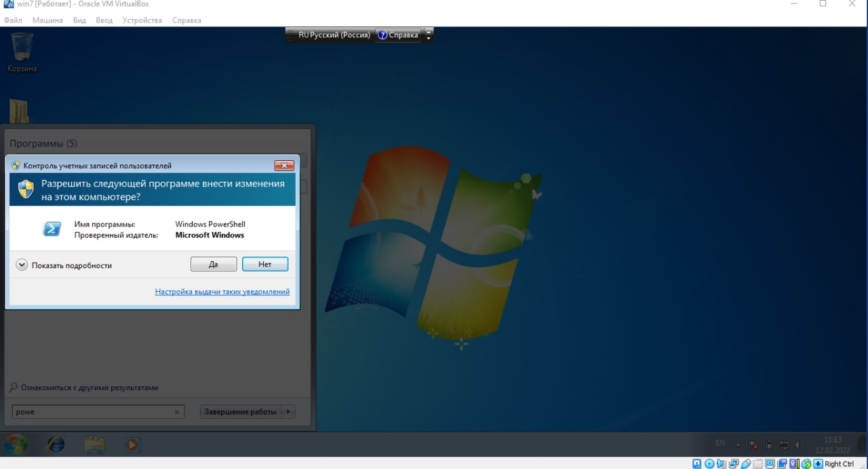Open the language bar options dropdown arrow
Image resolution: width=868 pixels, height=469 pixels.
pyautogui.click(x=429, y=38)
